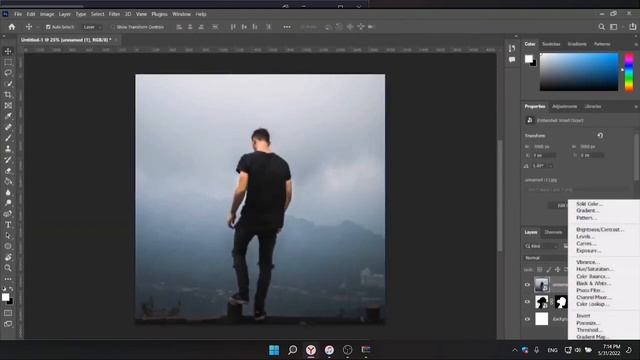Select the Crop tool
The image size is (640, 360).
8,95
